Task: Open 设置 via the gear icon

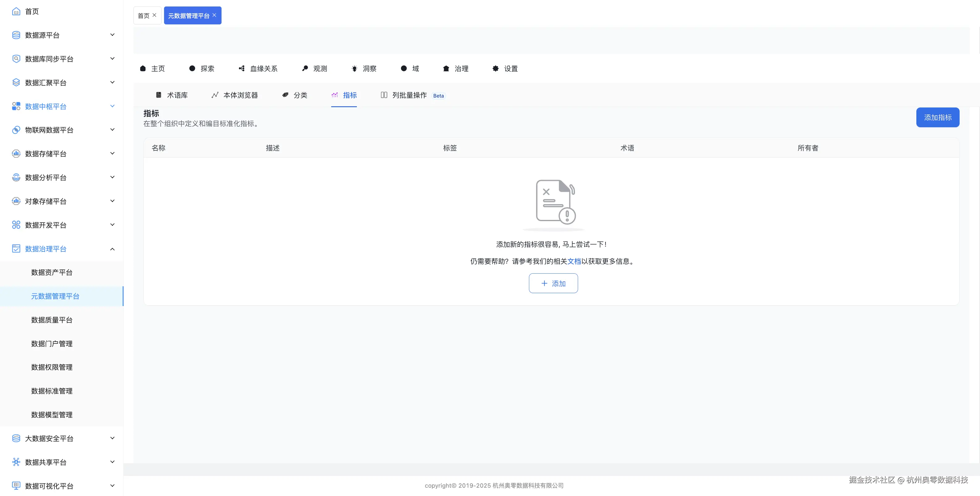Action: click(x=495, y=69)
